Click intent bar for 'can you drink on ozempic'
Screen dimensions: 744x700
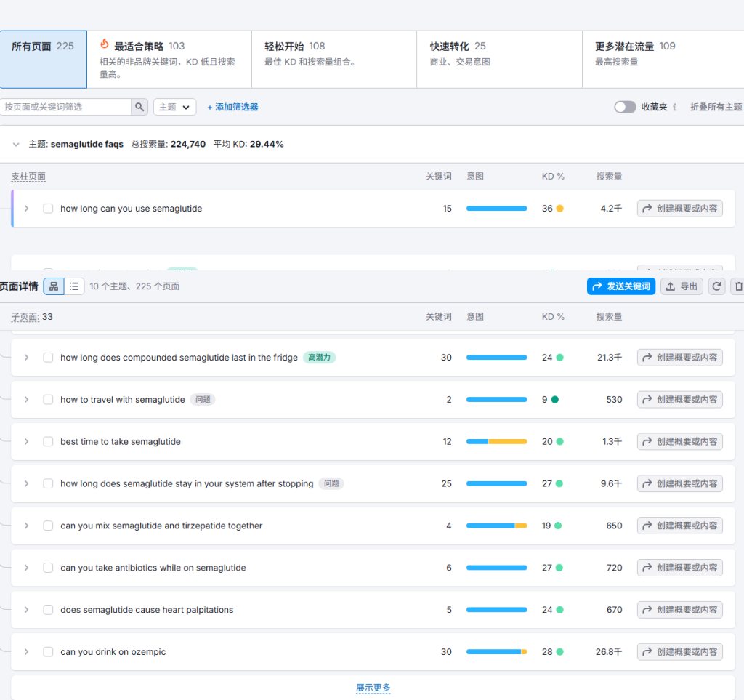point(496,651)
